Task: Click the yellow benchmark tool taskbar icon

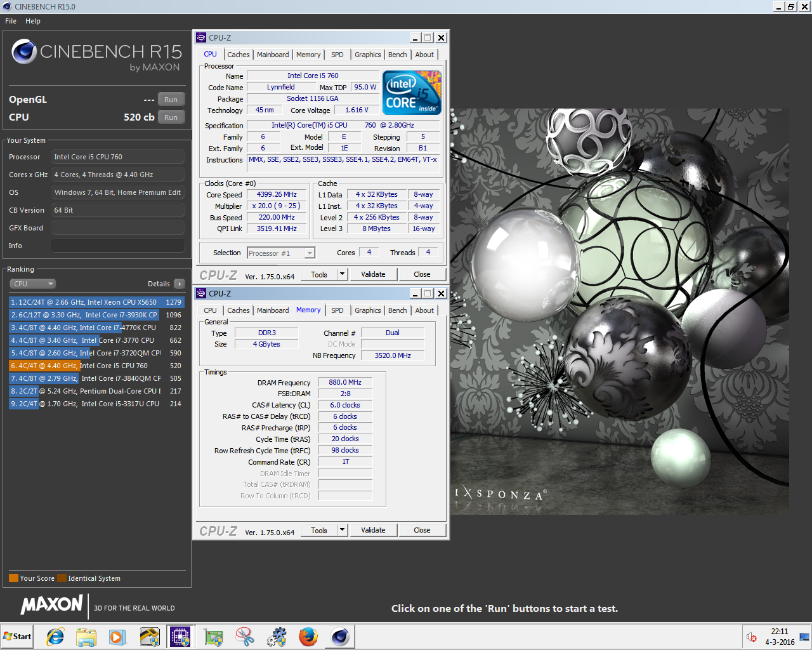Action: point(150,637)
